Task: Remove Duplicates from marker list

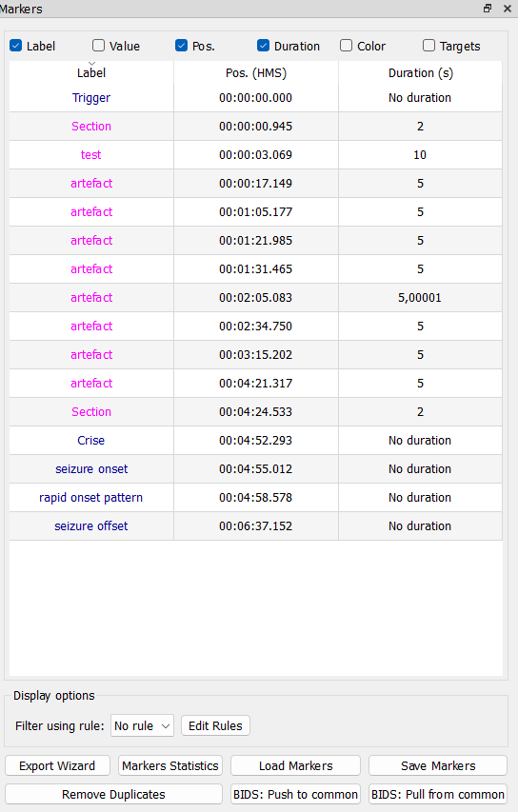Action: tap(113, 794)
